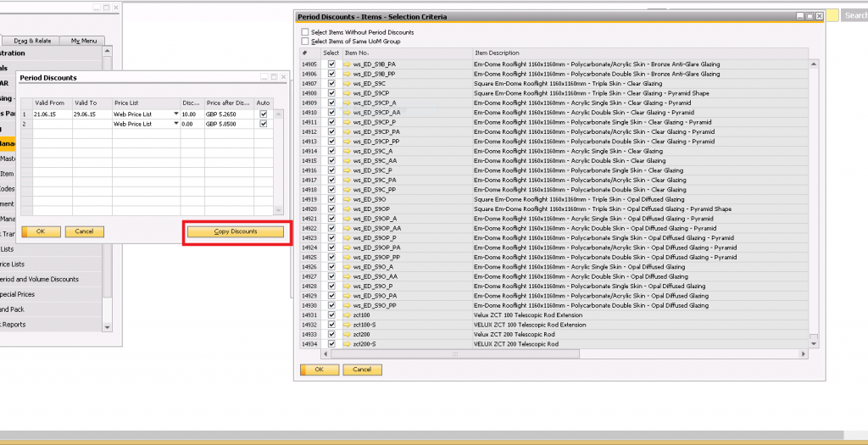Click scroll-down arrow of items list
This screenshot has width=868, height=445.
[x=813, y=344]
